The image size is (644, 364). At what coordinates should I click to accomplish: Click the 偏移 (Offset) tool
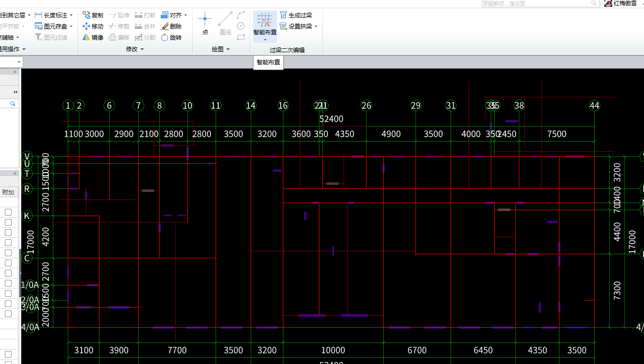tap(119, 37)
